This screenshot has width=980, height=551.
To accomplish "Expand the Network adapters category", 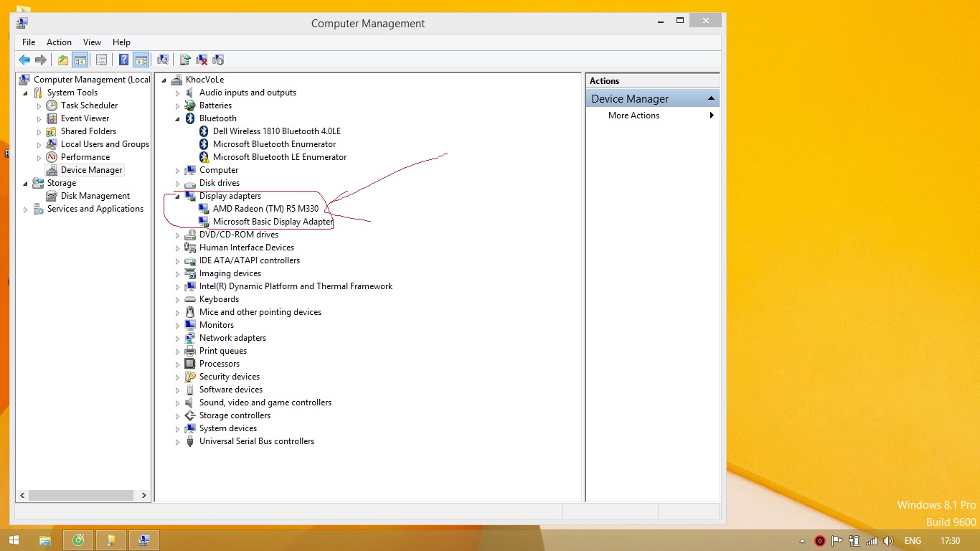I will pyautogui.click(x=178, y=339).
